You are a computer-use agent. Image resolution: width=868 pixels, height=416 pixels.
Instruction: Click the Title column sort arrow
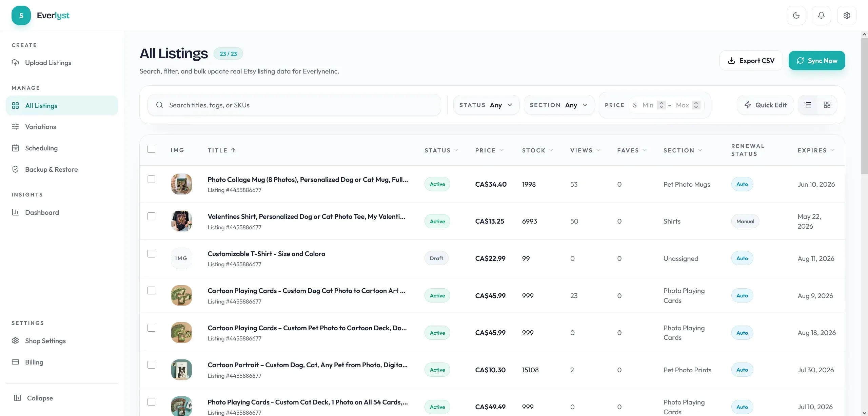click(233, 150)
